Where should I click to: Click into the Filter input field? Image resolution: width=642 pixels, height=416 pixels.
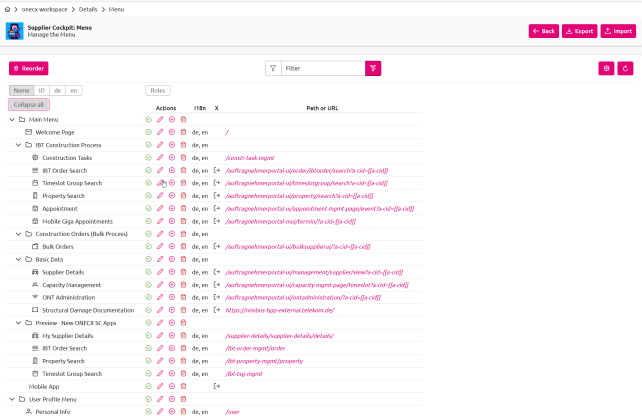(320, 69)
